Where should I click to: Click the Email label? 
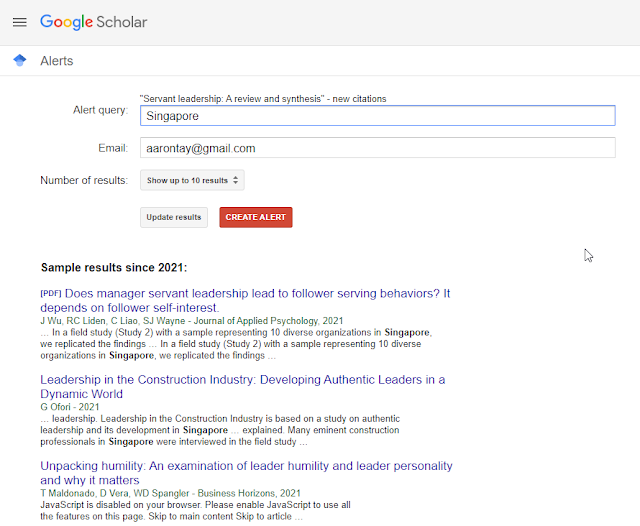click(113, 148)
